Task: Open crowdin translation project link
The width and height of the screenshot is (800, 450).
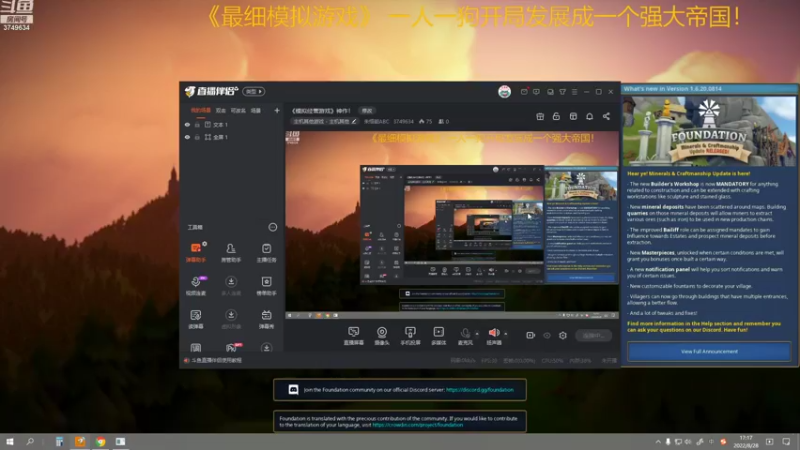Action: [x=418, y=424]
